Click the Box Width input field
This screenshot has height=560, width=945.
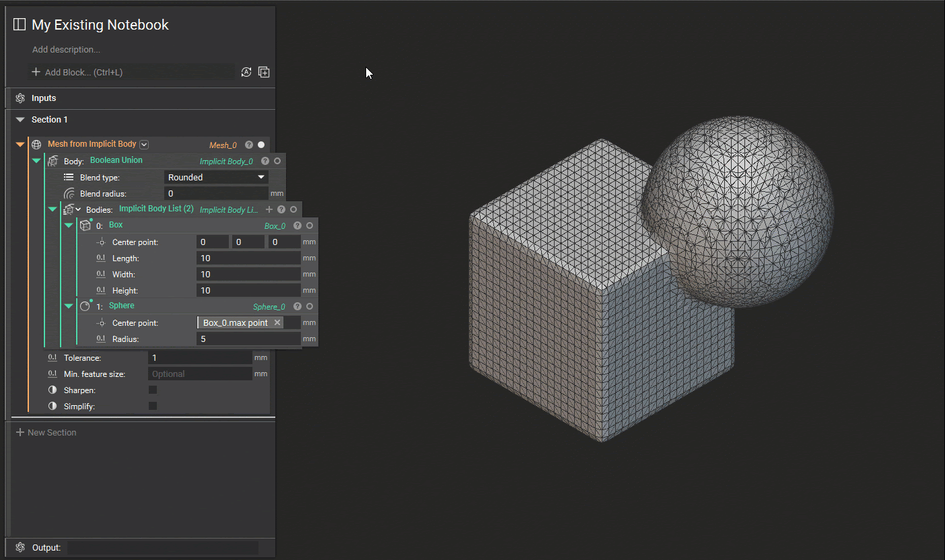(x=248, y=275)
